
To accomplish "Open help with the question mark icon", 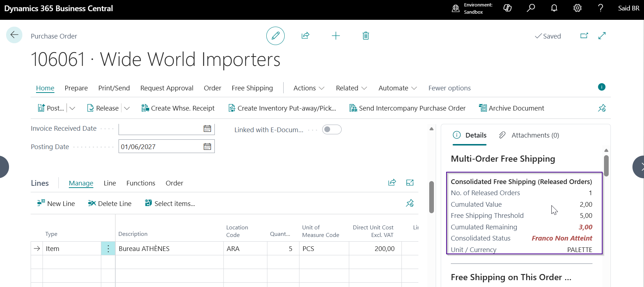I will pyautogui.click(x=600, y=8).
